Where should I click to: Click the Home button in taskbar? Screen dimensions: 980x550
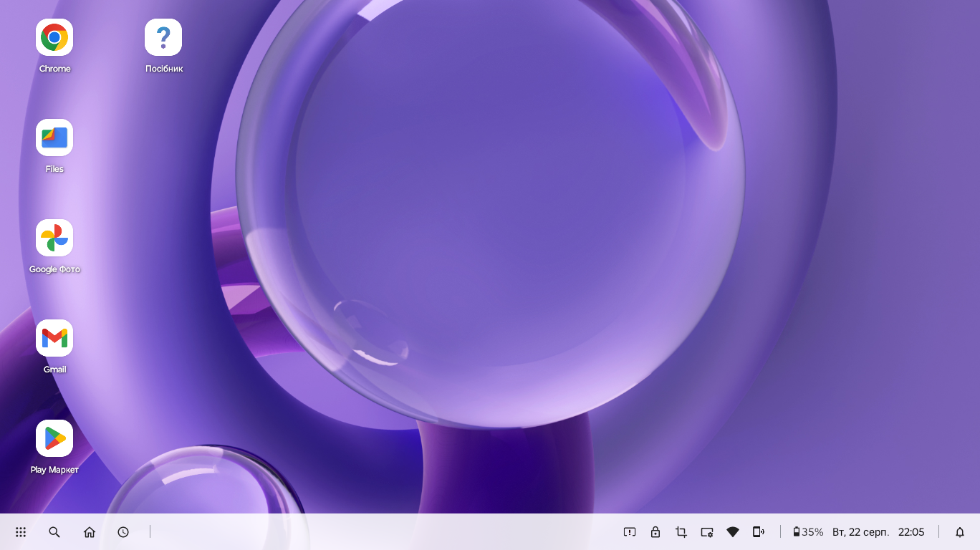click(x=90, y=532)
